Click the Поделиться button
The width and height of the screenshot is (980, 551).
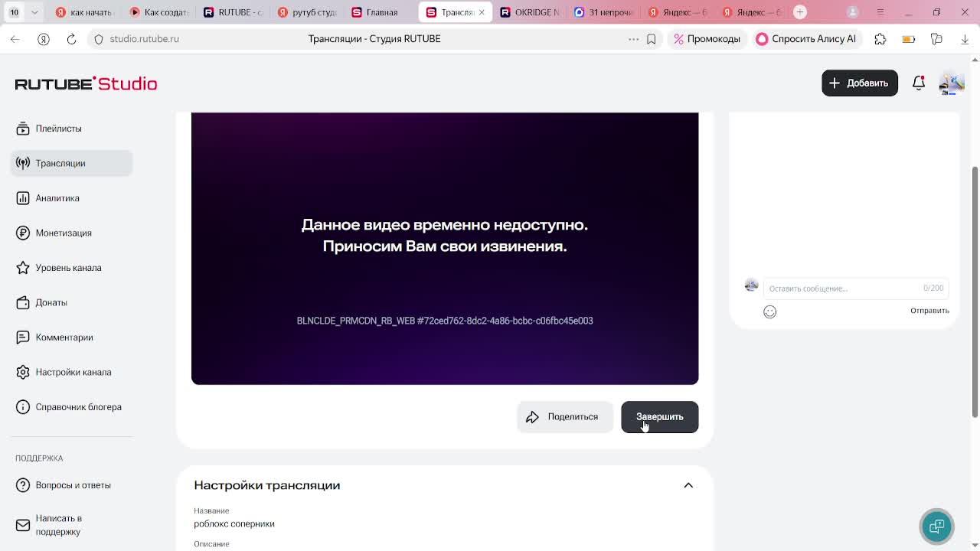point(565,417)
